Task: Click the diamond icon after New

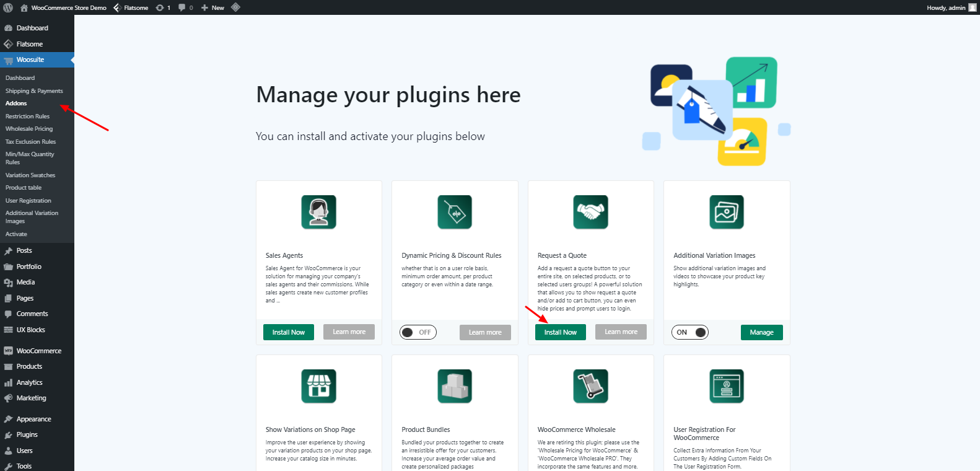Action: 235,7
